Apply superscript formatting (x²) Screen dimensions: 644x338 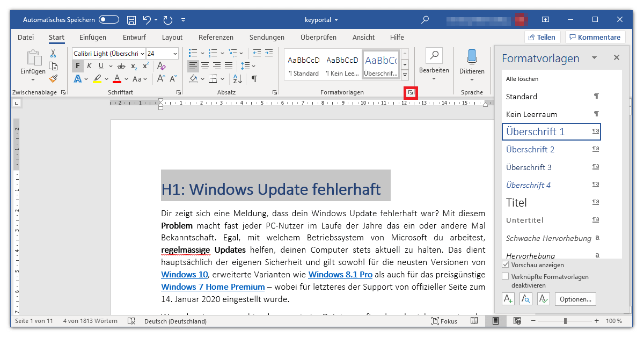(x=146, y=66)
